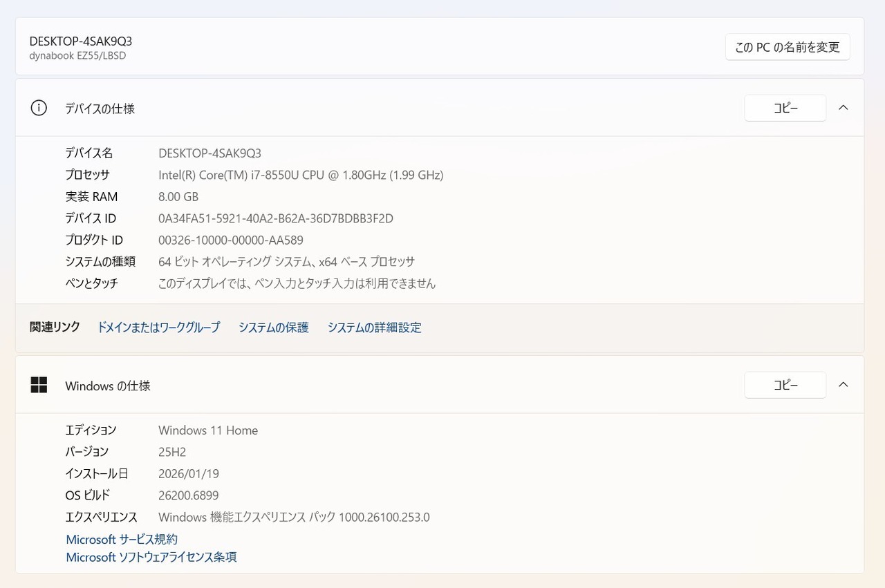Open システムの保護 link
This screenshot has height=588, width=885.
click(274, 328)
